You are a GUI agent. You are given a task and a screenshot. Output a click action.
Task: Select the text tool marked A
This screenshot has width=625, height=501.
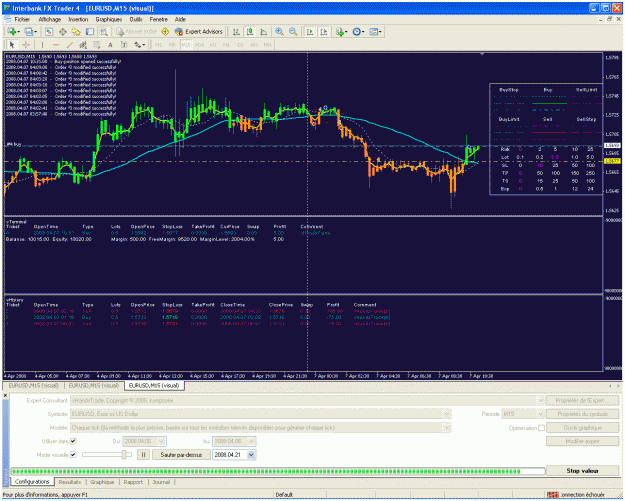coord(110,45)
